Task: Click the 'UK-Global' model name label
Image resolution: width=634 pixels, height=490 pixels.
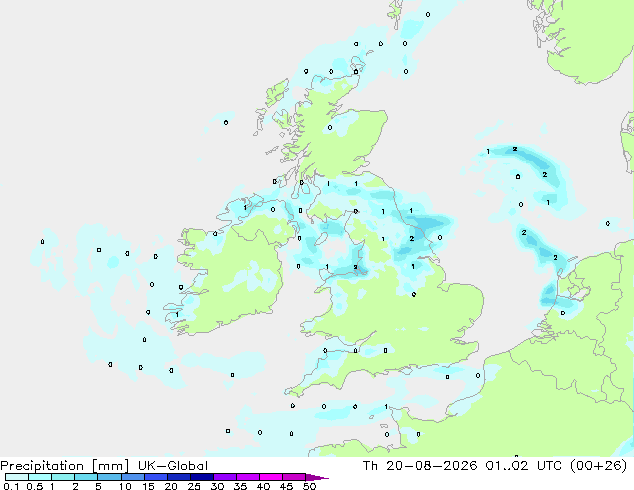Action: click(x=173, y=466)
